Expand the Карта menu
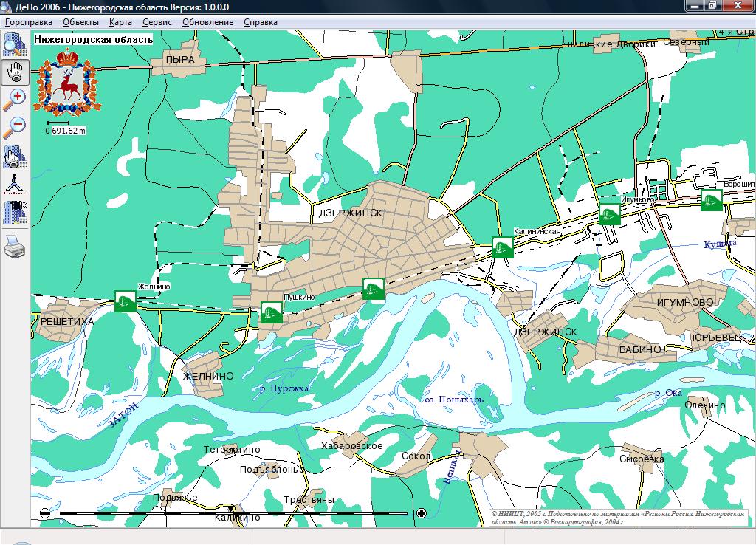 tap(120, 22)
